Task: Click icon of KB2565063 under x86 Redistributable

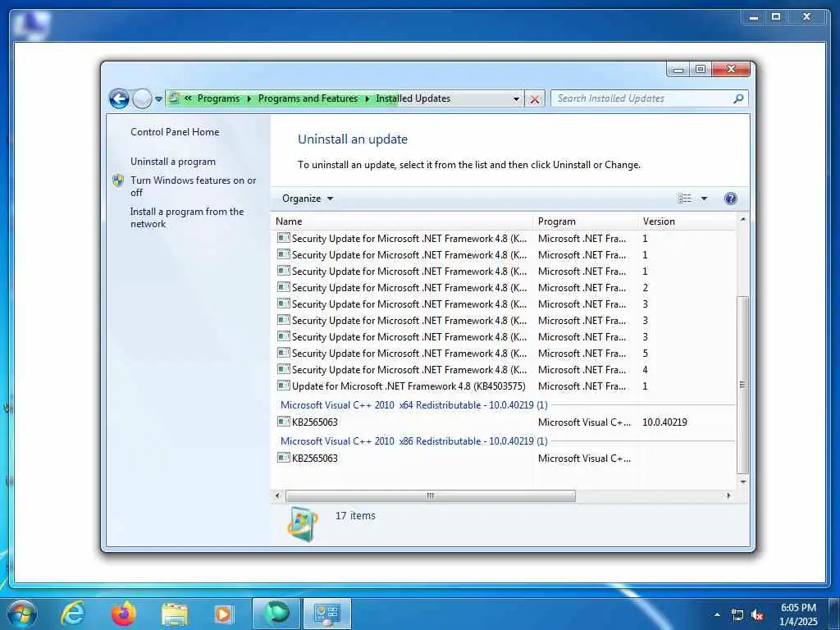Action: [x=283, y=458]
